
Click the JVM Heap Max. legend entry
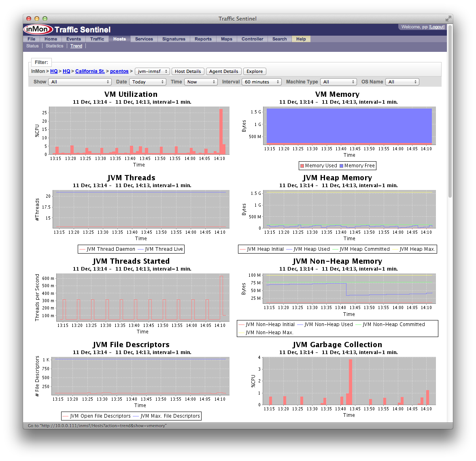point(414,249)
